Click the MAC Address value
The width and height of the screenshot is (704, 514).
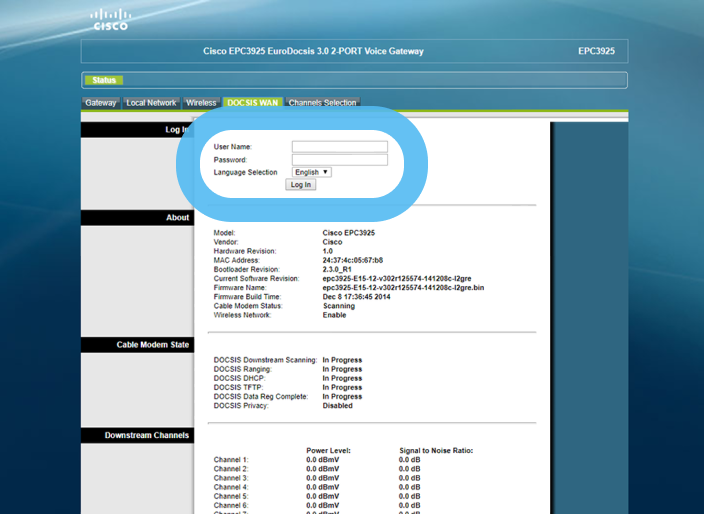pos(352,260)
